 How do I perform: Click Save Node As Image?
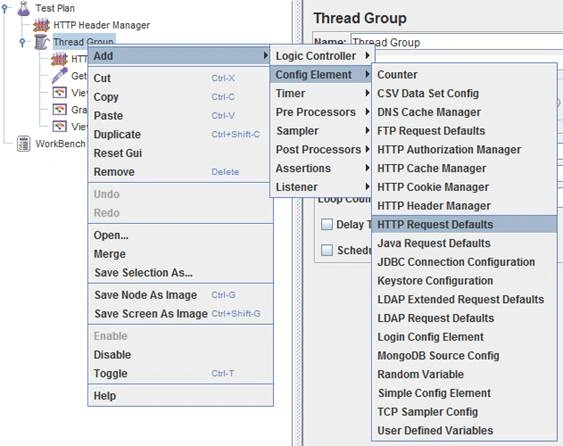[180, 295]
